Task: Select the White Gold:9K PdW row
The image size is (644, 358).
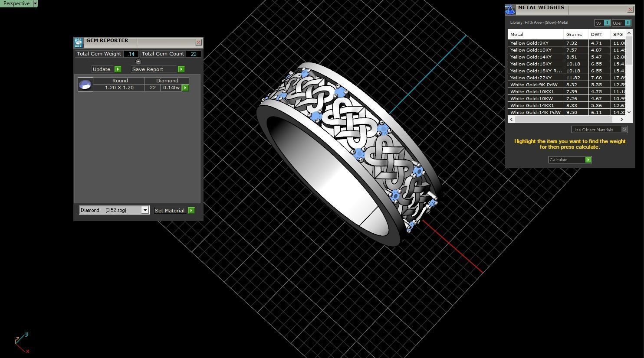Action: point(567,85)
